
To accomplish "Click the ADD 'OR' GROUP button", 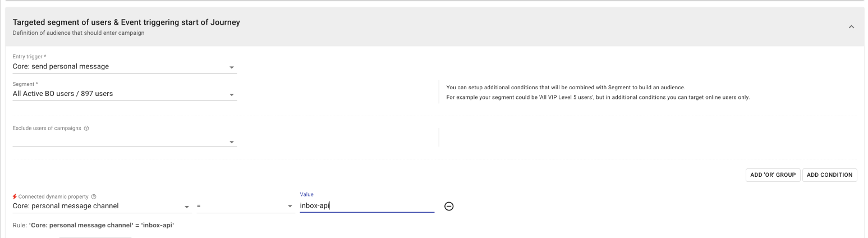I will coord(773,175).
